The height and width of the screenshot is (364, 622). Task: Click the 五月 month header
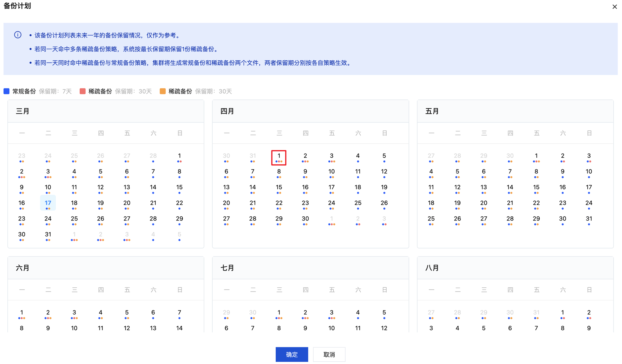[432, 111]
